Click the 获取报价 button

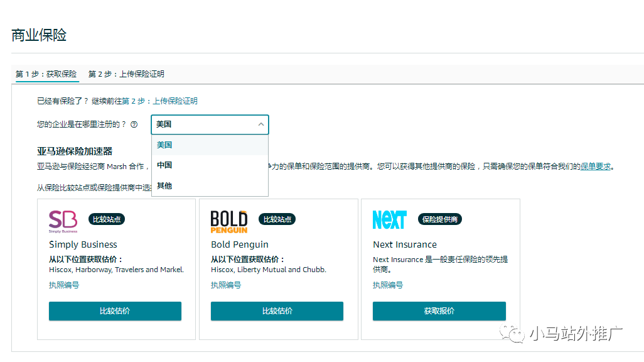point(439,311)
